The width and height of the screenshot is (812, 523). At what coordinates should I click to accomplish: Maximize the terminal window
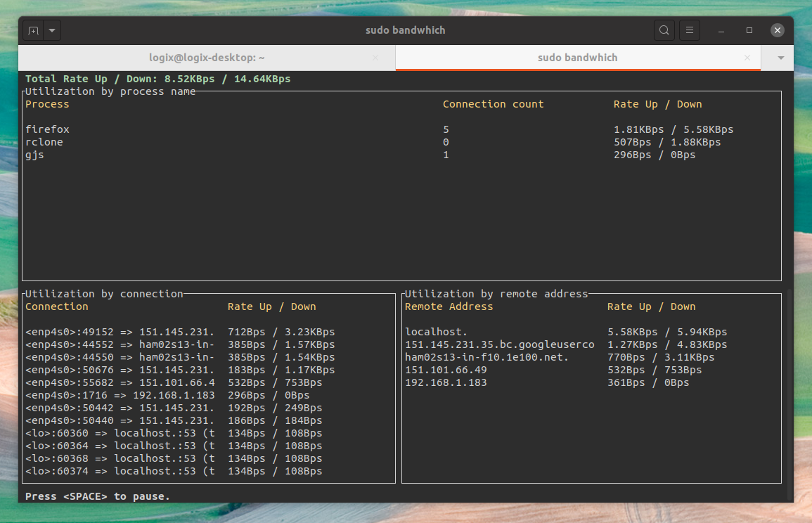(748, 30)
